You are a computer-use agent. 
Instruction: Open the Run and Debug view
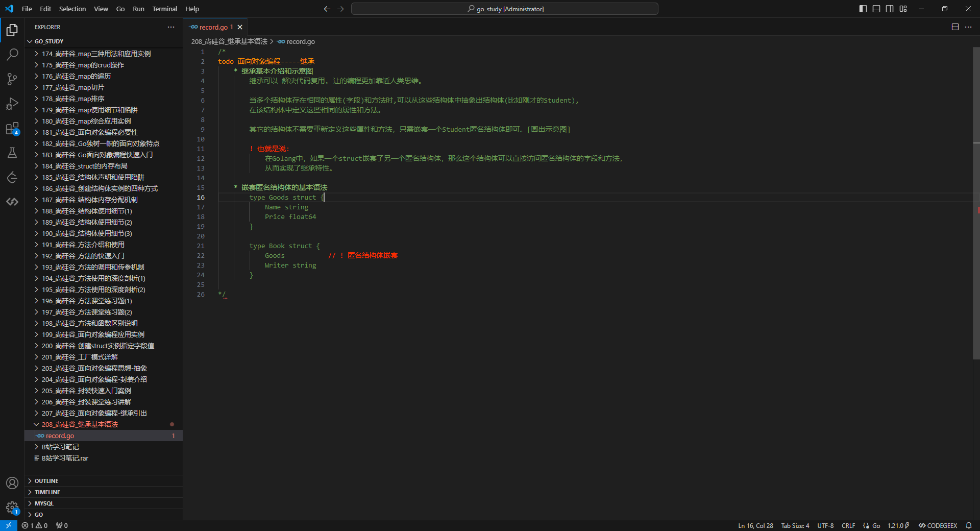tap(12, 104)
